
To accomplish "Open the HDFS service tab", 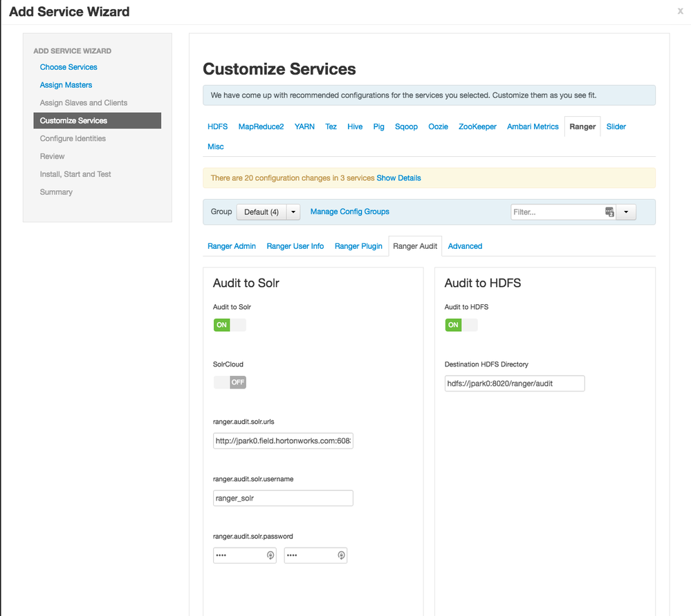I will (217, 127).
